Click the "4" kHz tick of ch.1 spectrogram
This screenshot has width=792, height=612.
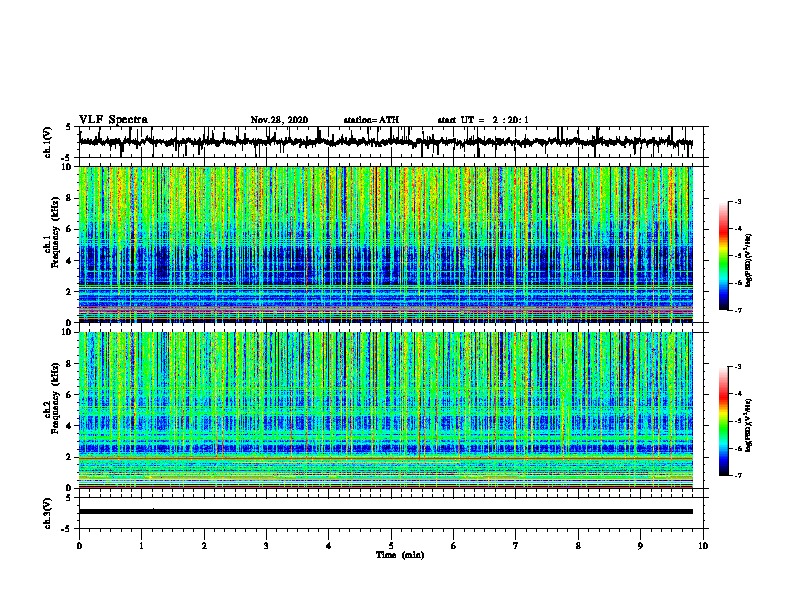coord(70,261)
